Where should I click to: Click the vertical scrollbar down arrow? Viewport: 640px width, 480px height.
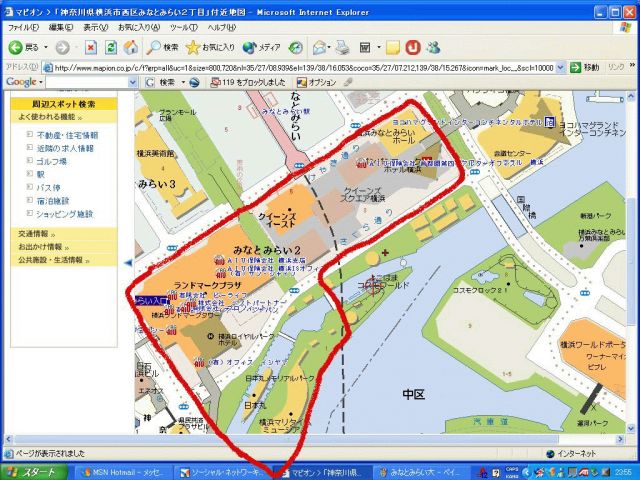coord(631,429)
